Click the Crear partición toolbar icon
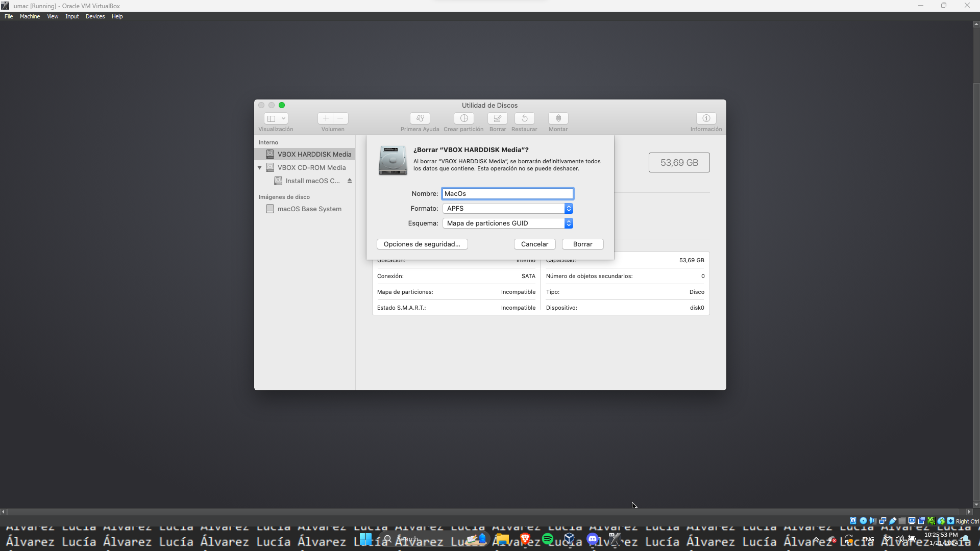 463,118
